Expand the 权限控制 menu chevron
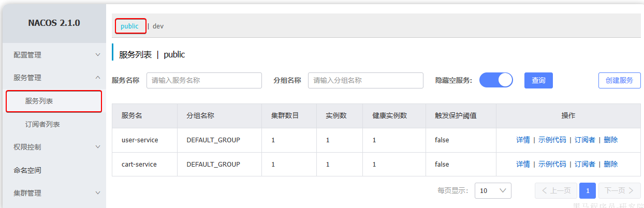Image resolution: width=644 pixels, height=208 pixels. [x=98, y=147]
